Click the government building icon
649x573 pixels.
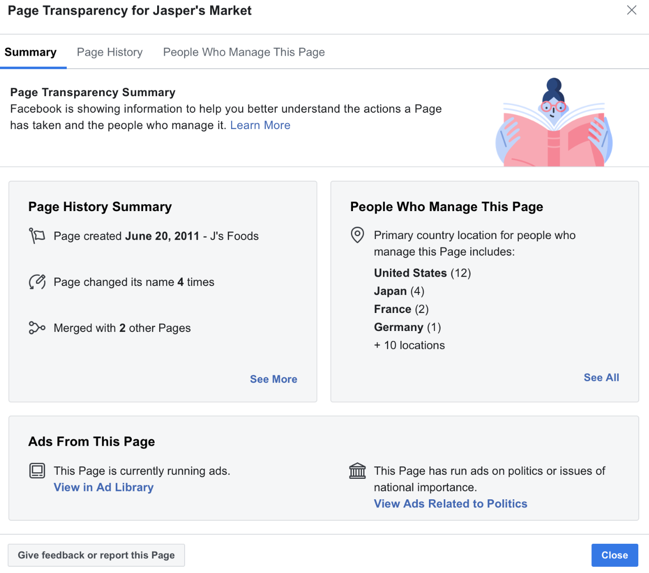point(358,471)
